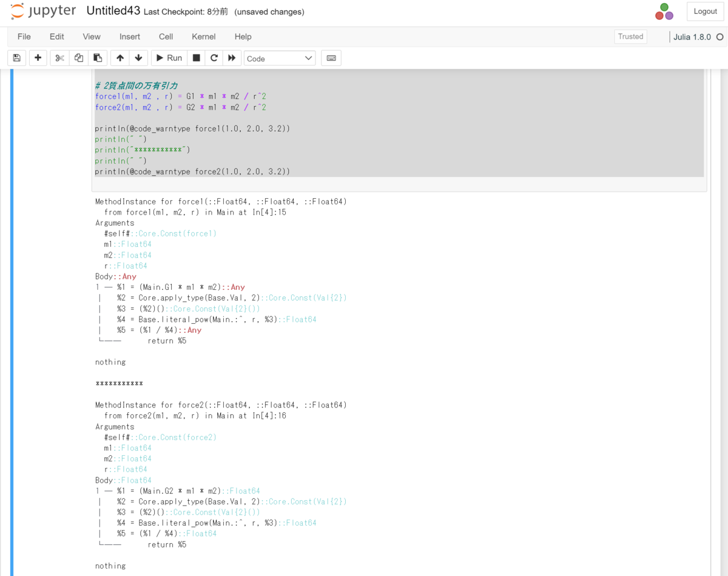Restart kernel and run all cells

coord(232,58)
